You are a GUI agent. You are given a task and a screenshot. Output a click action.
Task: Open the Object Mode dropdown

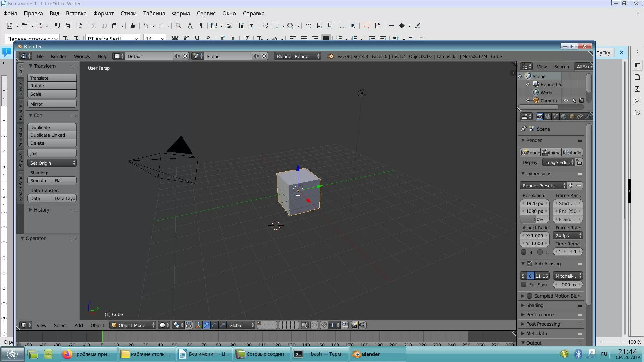coord(133,325)
